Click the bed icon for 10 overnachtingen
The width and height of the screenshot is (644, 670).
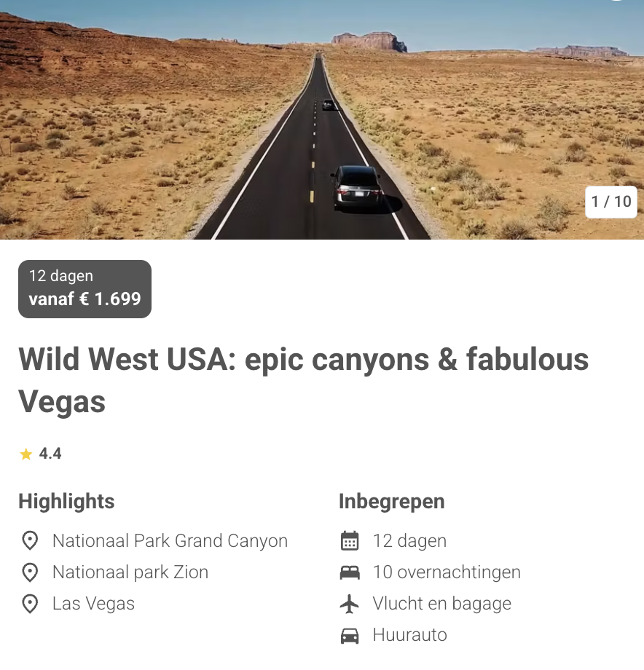tap(350, 572)
